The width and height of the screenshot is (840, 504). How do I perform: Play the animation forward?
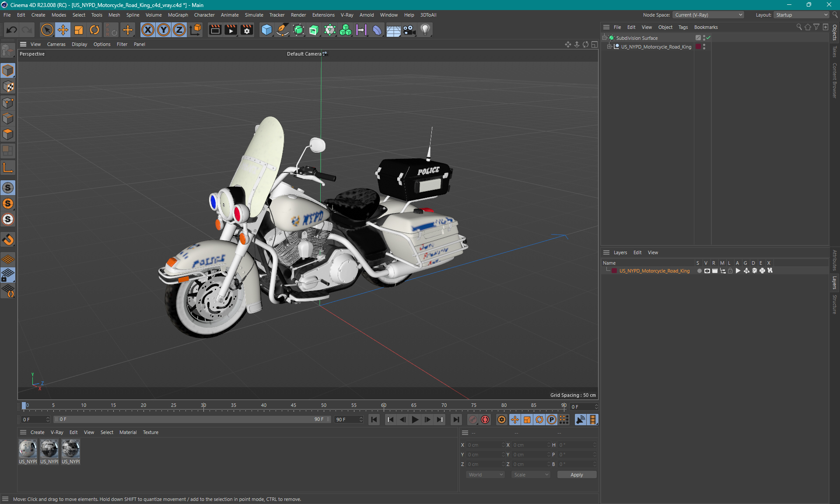coord(415,420)
